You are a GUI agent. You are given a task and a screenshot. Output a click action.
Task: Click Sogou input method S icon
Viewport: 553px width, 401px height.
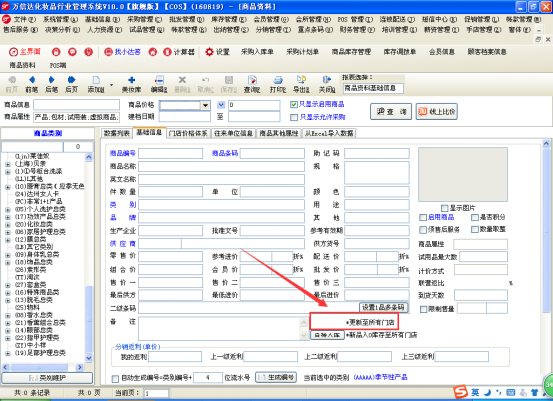pos(460,392)
